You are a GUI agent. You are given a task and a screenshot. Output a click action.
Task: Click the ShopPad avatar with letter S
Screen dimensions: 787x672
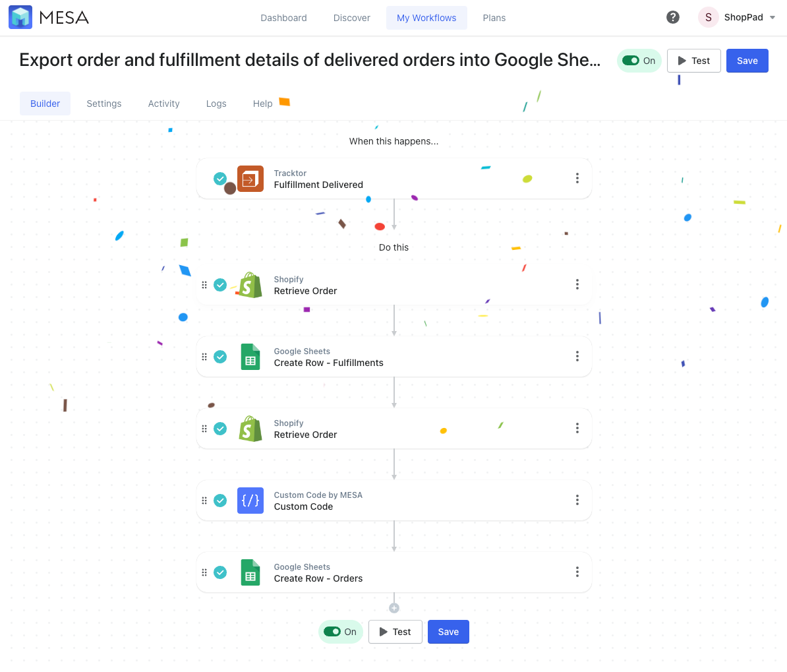(708, 17)
